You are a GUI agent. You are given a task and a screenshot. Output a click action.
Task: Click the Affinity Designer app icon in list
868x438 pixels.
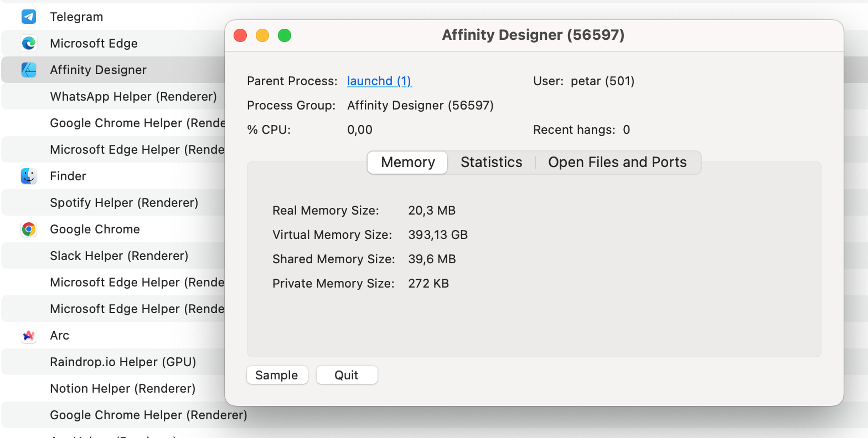tap(29, 70)
